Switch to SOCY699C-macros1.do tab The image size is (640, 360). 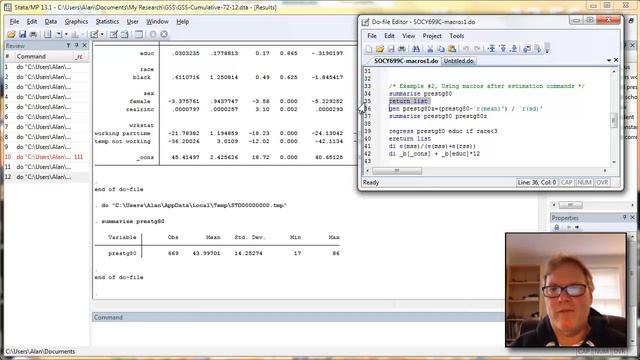tap(406, 61)
